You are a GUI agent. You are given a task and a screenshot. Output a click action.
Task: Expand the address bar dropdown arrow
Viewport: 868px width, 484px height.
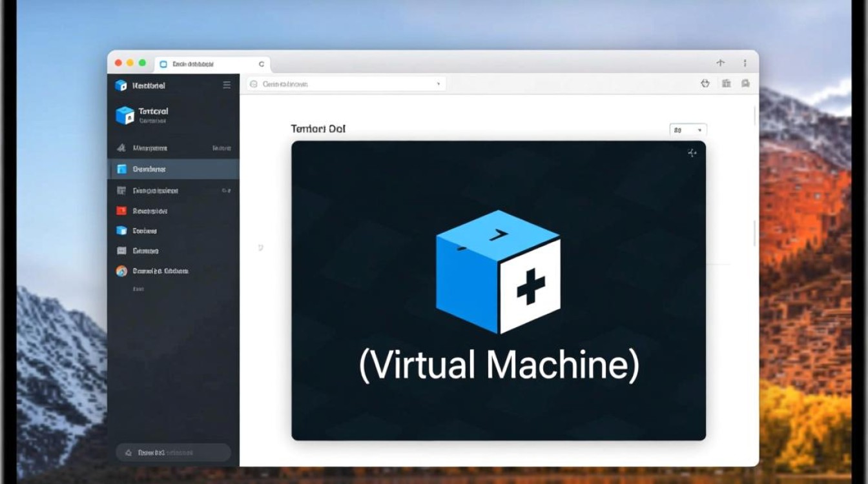(439, 84)
